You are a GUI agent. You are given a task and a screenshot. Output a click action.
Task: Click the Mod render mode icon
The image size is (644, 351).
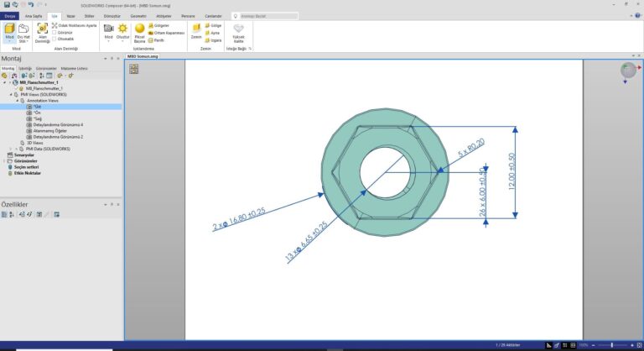click(x=10, y=31)
